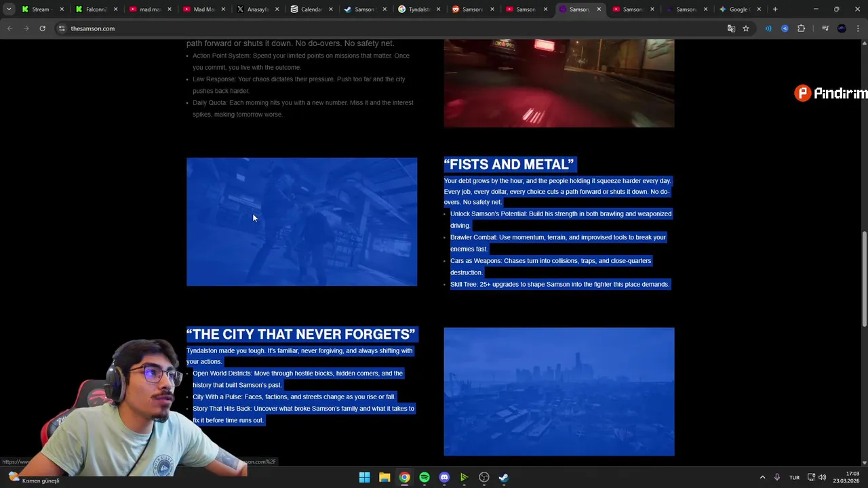
Task: Open the media control icon in Chrome toolbar
Action: point(825,28)
